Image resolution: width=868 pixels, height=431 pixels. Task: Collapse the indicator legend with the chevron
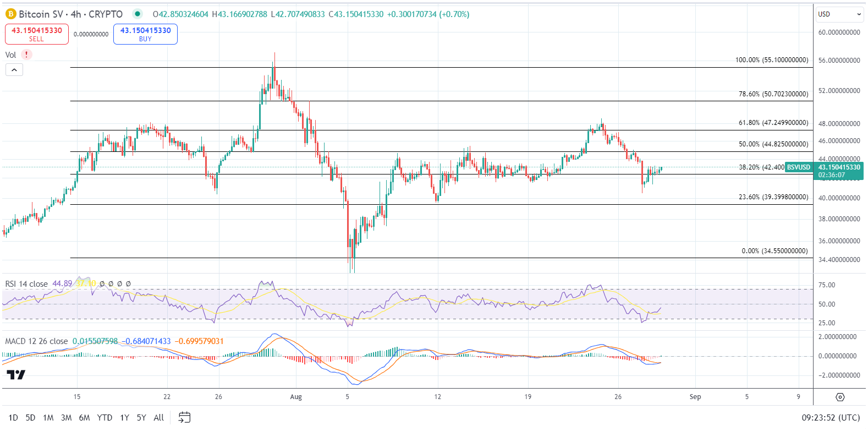point(14,70)
